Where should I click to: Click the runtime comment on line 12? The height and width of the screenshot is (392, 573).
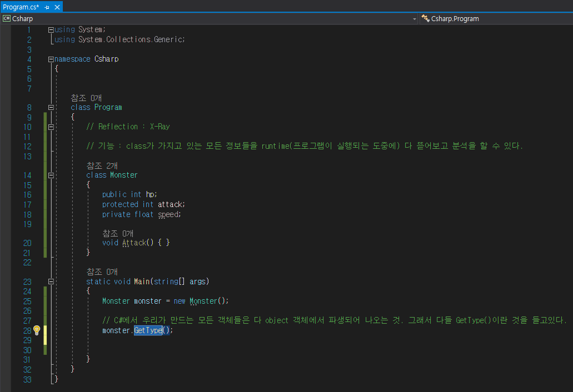pyautogui.click(x=305, y=146)
